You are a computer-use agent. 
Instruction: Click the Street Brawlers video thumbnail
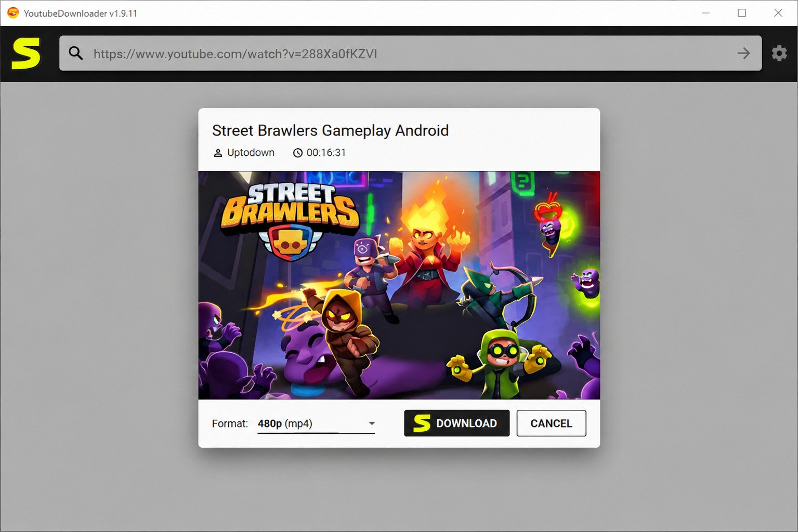click(x=399, y=285)
